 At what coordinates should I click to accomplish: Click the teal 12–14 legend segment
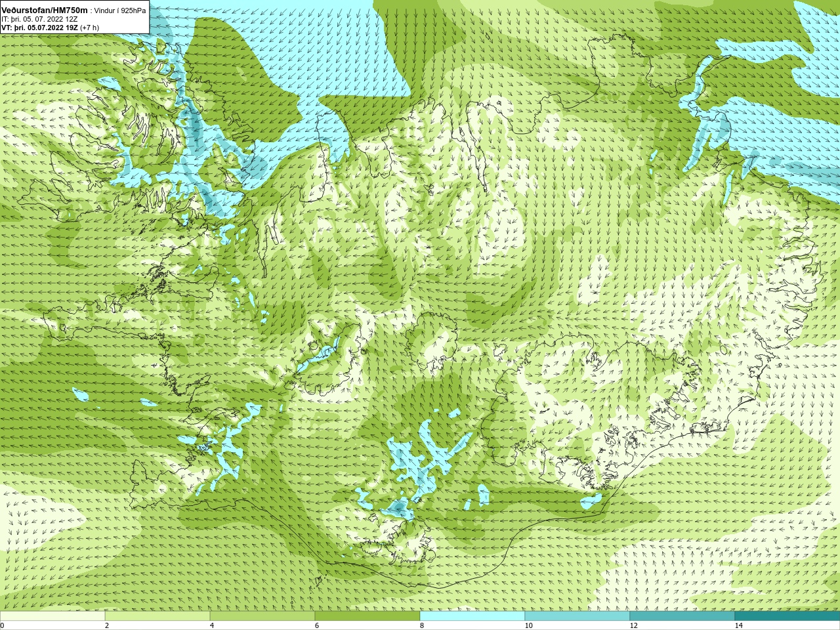click(682, 616)
